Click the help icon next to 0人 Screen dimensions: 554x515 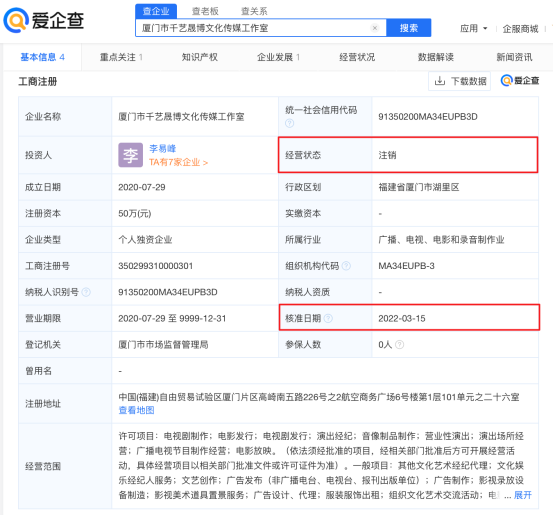click(x=399, y=344)
